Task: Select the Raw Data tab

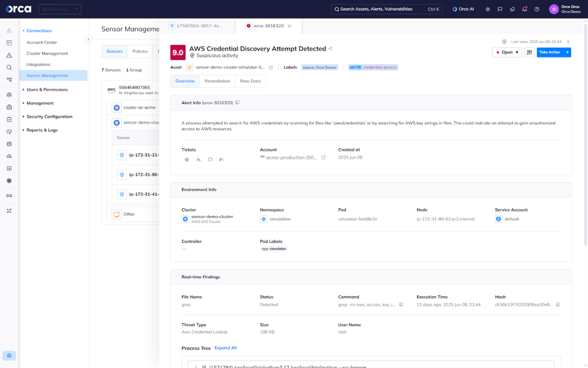Action: pos(250,81)
